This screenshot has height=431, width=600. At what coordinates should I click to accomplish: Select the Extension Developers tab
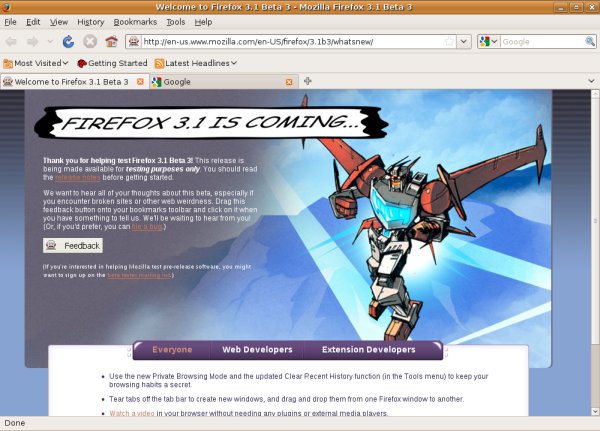369,349
